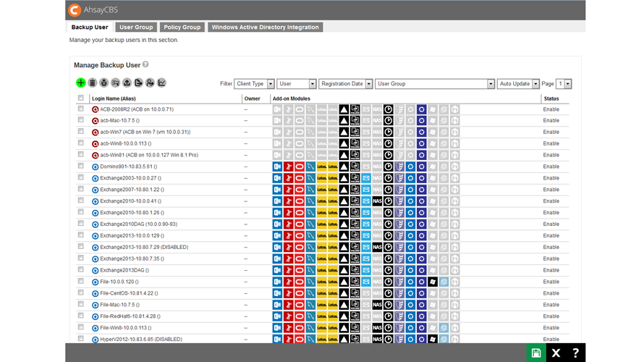This screenshot has width=644, height=362.
Task: Select the Exchange2010DAG checkbox
Action: coord(81,224)
